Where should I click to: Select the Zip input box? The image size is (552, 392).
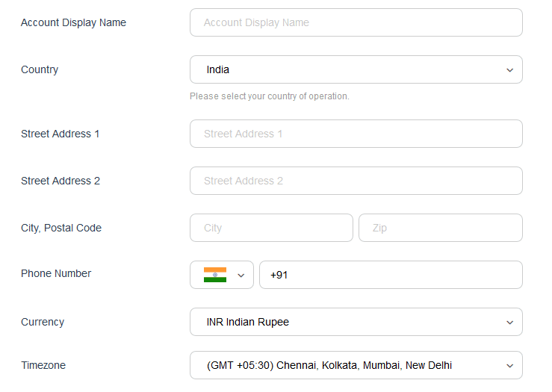point(441,228)
